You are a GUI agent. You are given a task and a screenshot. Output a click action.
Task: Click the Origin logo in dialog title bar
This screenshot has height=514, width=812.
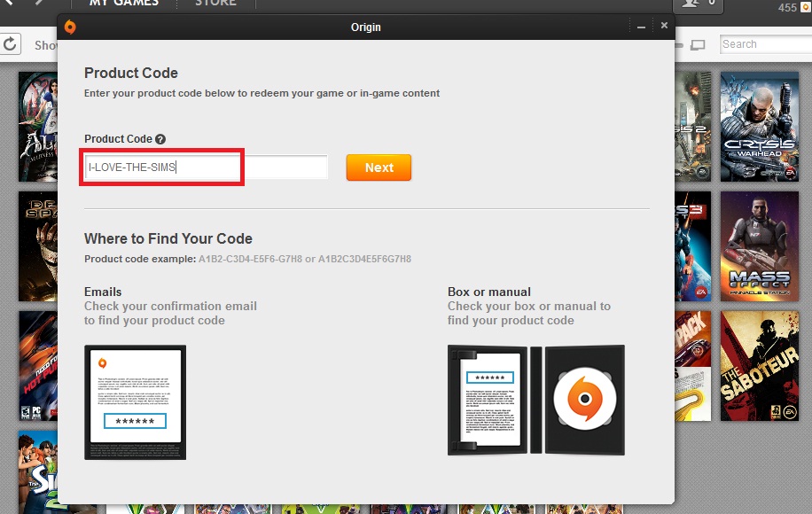[x=70, y=27]
